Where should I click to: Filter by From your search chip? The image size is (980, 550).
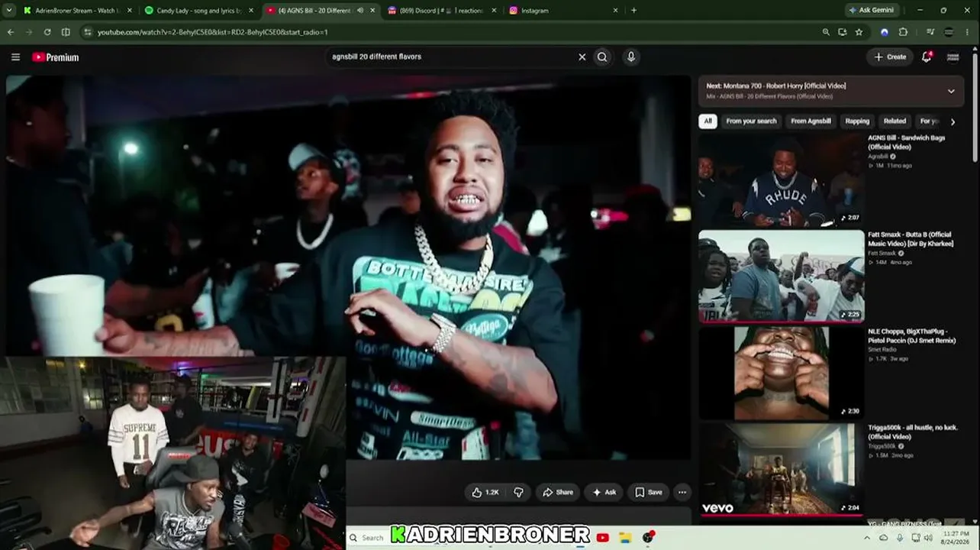pyautogui.click(x=751, y=121)
